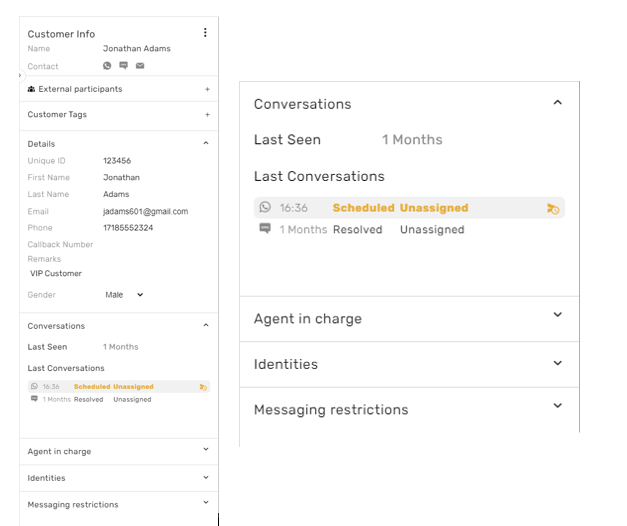Click the enlarged Last Conversations heading
Screen dimensions: 627x526
click(x=319, y=176)
